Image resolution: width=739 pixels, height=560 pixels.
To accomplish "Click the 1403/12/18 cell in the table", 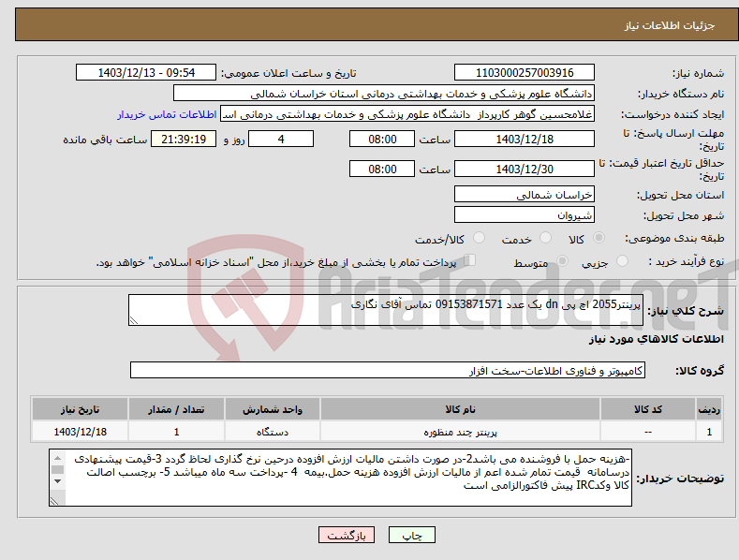I will click(80, 432).
